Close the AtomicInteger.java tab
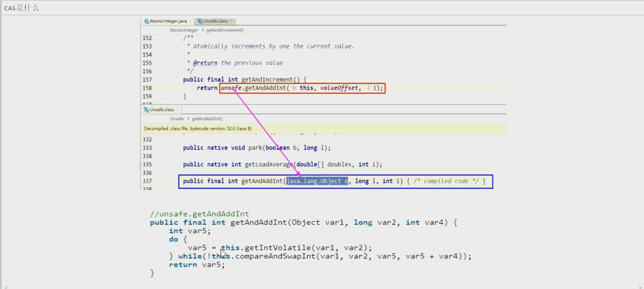This screenshot has height=289, width=644. click(x=190, y=21)
